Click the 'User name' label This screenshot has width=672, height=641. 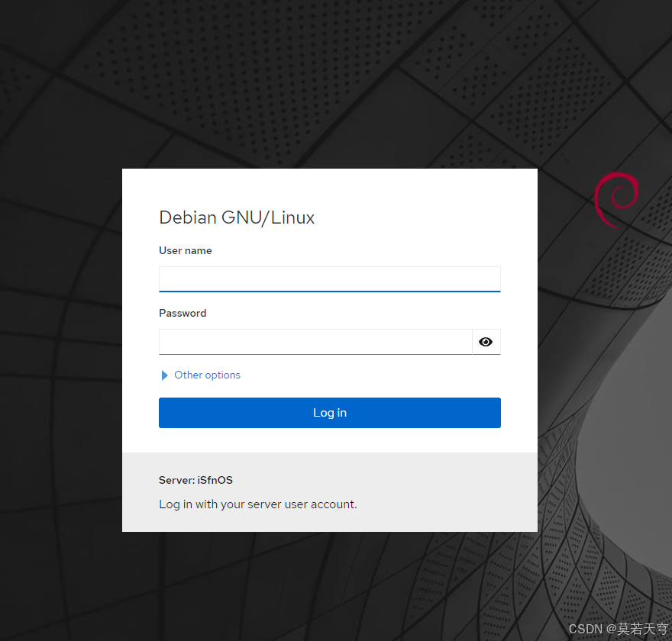185,250
